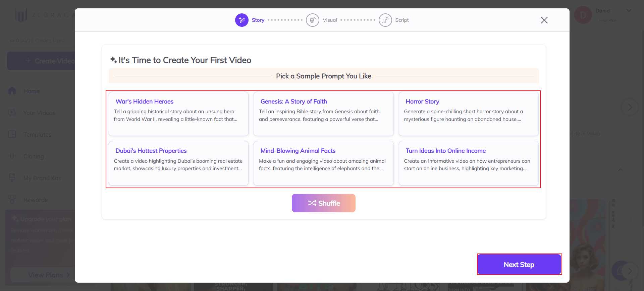Click the Script step icon
Viewport: 644px width, 291px height.
385,20
